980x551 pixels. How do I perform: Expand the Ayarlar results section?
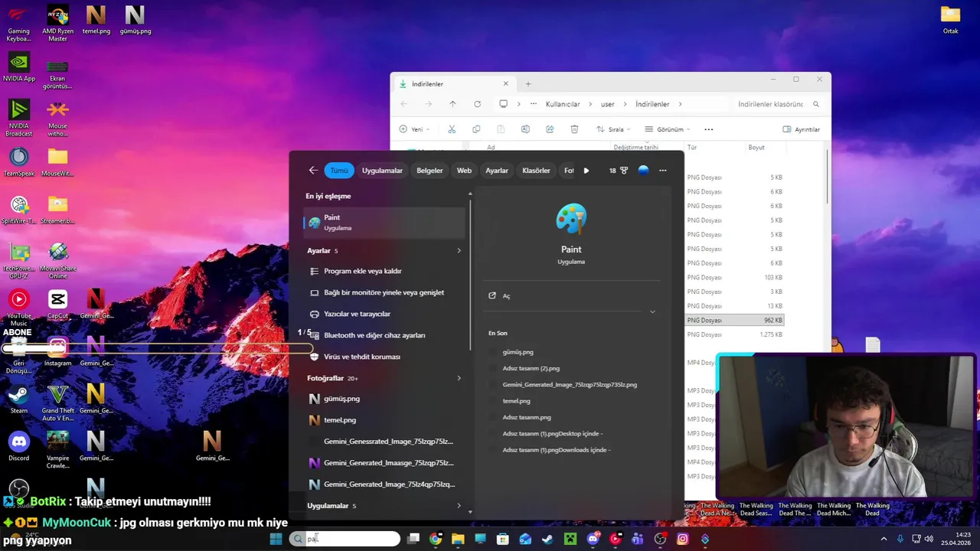click(459, 250)
